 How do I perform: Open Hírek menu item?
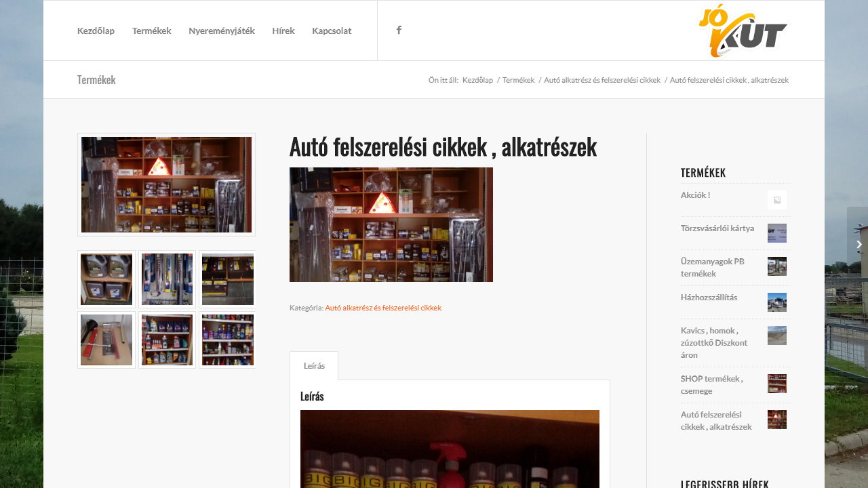point(283,30)
